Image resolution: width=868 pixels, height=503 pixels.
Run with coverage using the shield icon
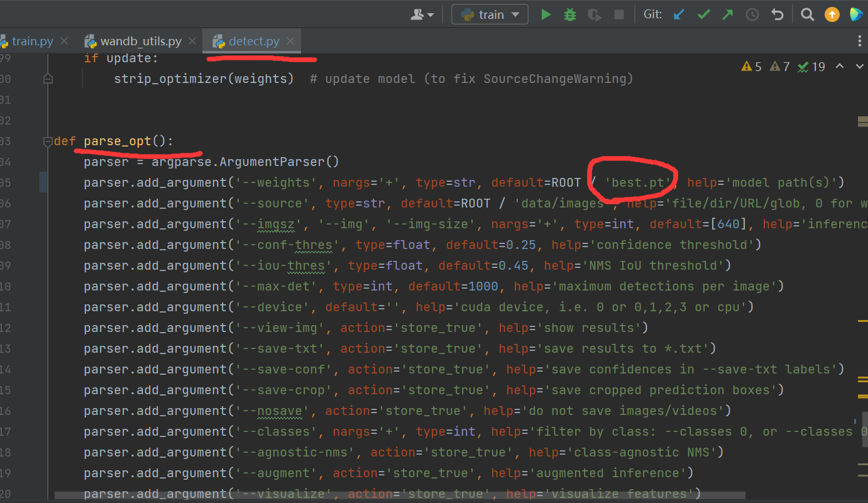594,14
